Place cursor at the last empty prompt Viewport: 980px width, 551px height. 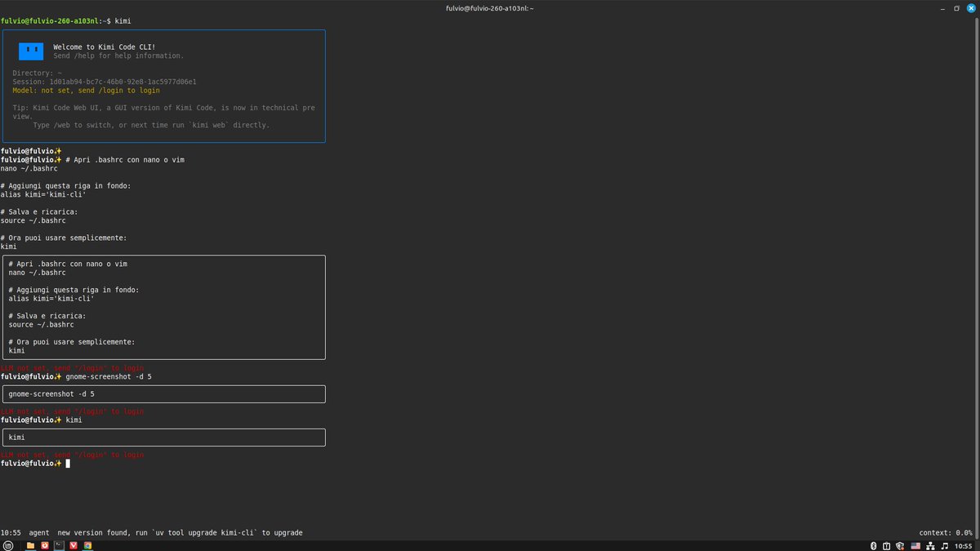[x=68, y=464]
